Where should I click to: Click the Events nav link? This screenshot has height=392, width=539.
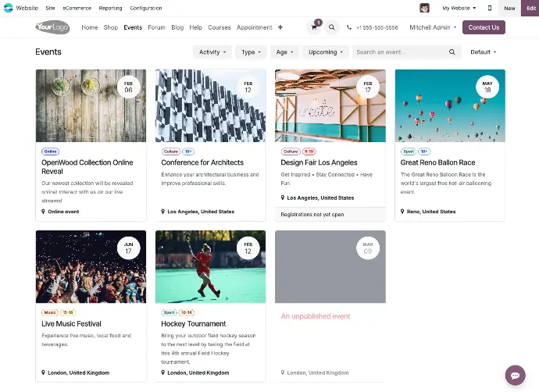(x=133, y=27)
